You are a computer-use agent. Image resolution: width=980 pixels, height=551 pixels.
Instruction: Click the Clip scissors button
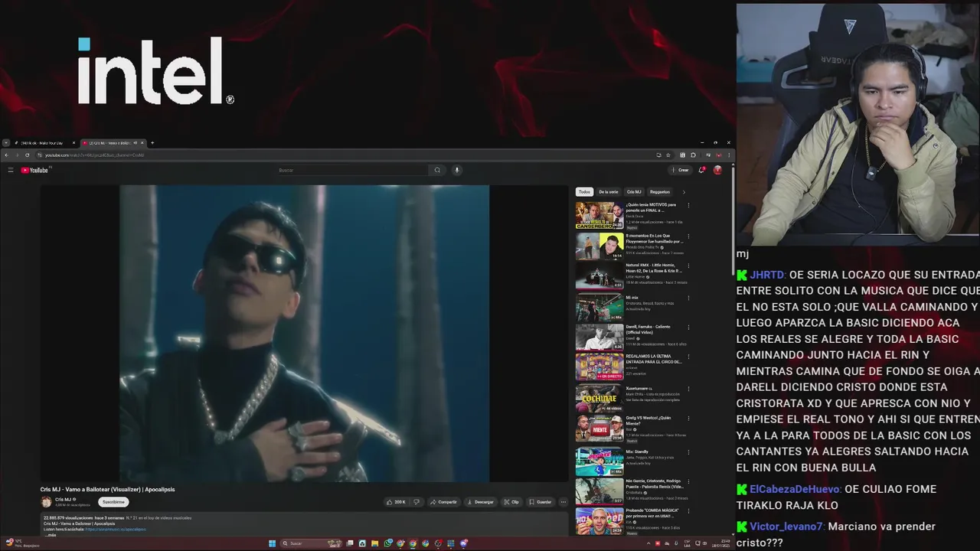[511, 502]
